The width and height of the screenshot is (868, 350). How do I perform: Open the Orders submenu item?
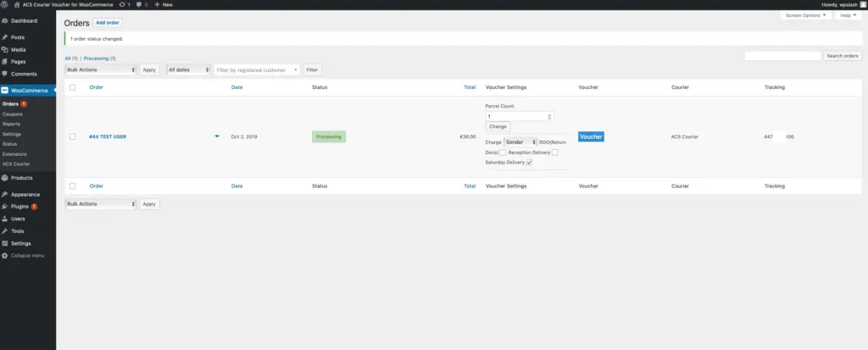coord(10,103)
